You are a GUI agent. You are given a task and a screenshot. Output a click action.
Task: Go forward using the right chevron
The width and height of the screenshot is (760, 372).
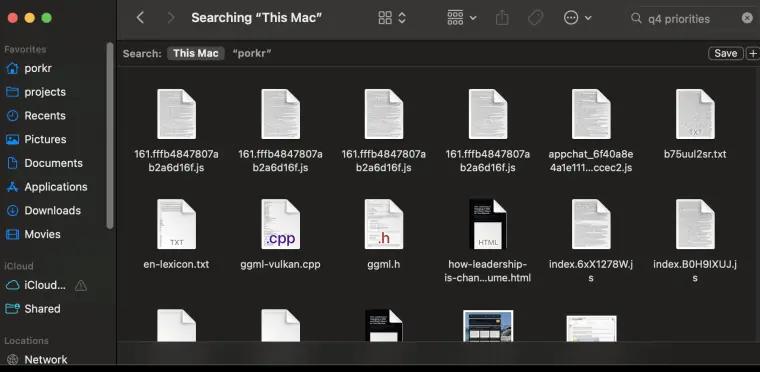pyautogui.click(x=170, y=18)
